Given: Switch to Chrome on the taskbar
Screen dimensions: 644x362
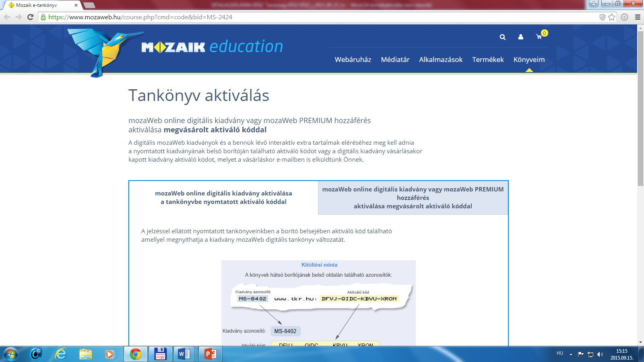Looking at the screenshot, I should [x=136, y=354].
